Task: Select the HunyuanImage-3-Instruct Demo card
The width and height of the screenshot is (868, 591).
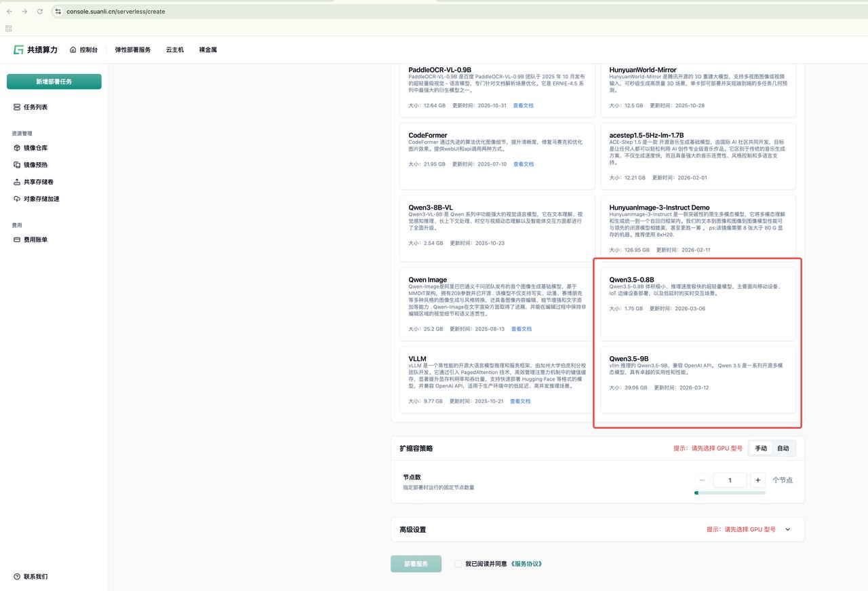Action: [698, 229]
